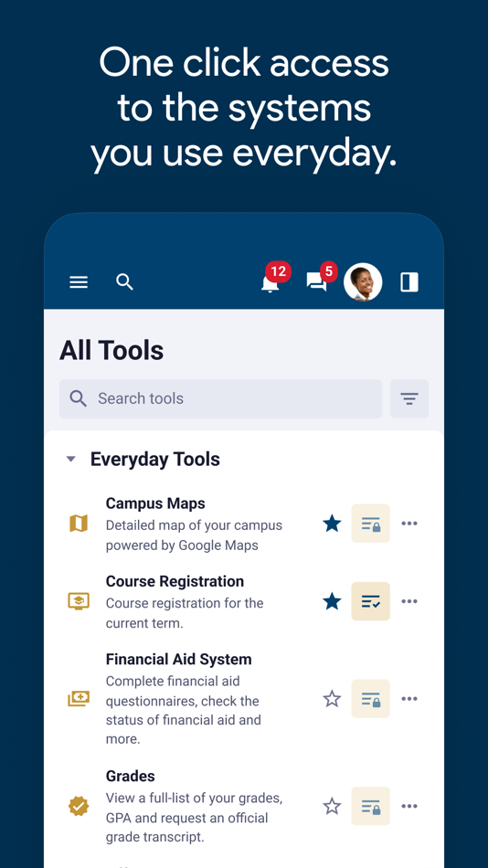Click the Campus Maps map icon
This screenshot has width=488, height=868.
(79, 524)
